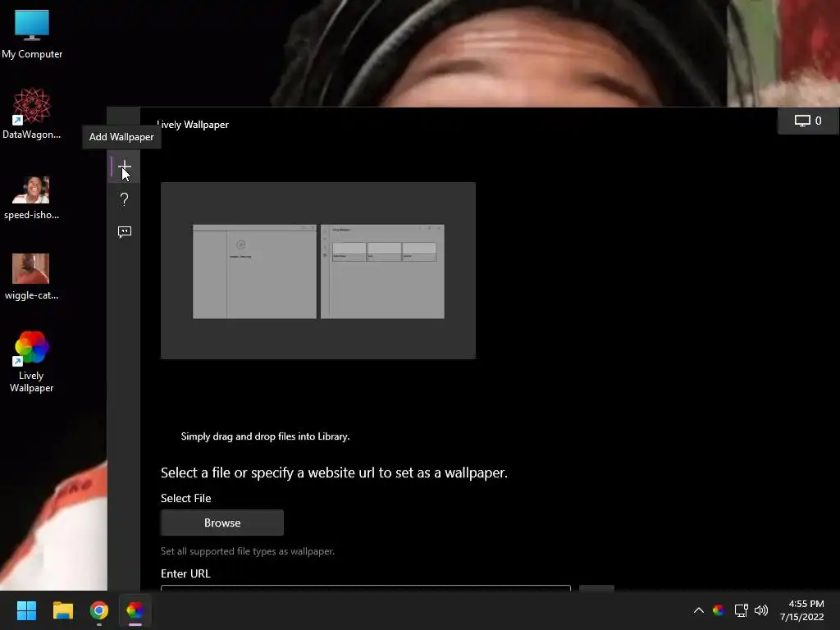Open Google Chrome from taskbar
This screenshot has width=840, height=630.
tap(99, 610)
